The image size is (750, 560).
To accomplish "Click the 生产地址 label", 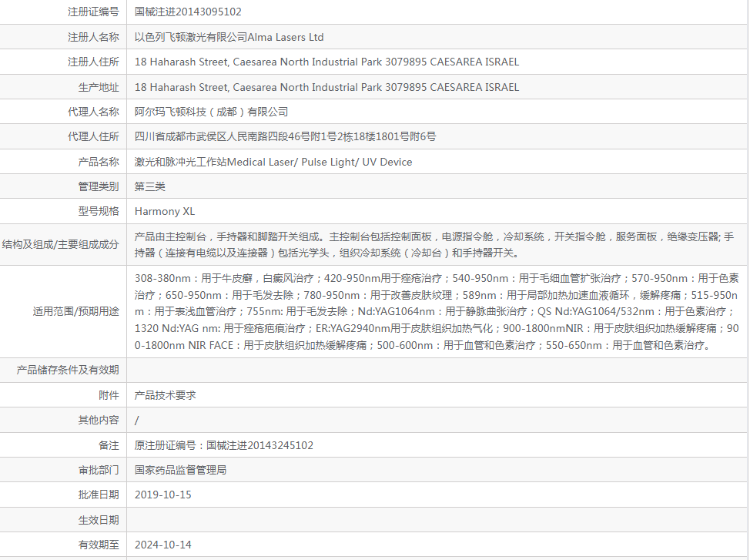I will click(99, 87).
